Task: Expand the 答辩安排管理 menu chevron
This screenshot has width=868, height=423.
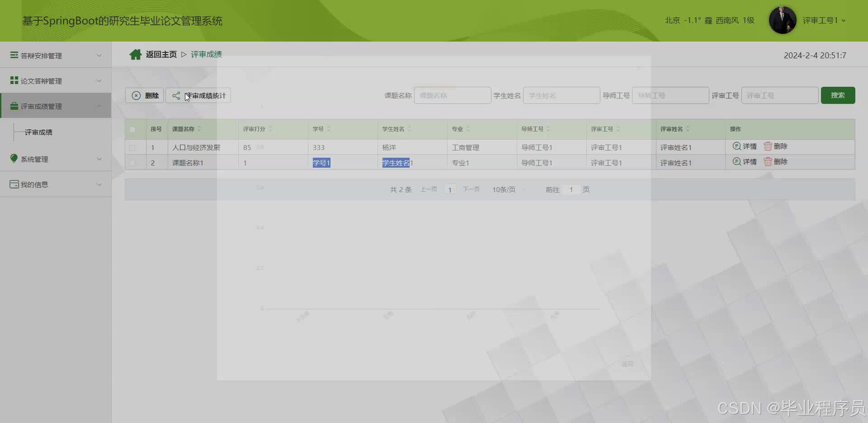Action: pyautogui.click(x=99, y=55)
